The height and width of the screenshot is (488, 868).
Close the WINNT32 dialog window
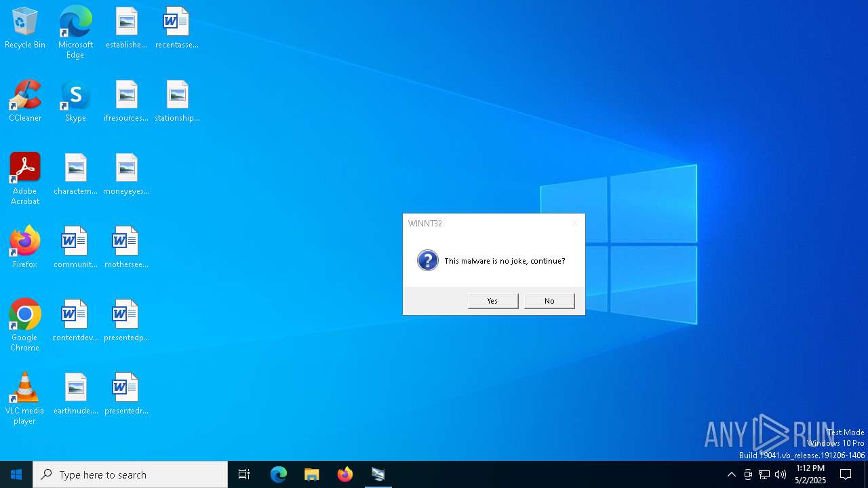click(575, 223)
